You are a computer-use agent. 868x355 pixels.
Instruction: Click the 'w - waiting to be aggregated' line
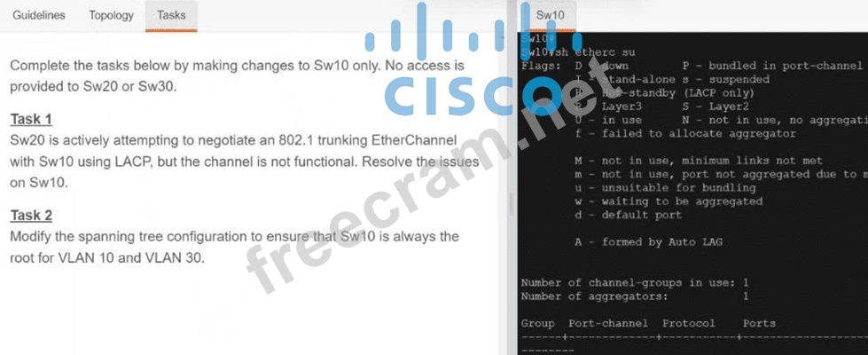coord(669,201)
